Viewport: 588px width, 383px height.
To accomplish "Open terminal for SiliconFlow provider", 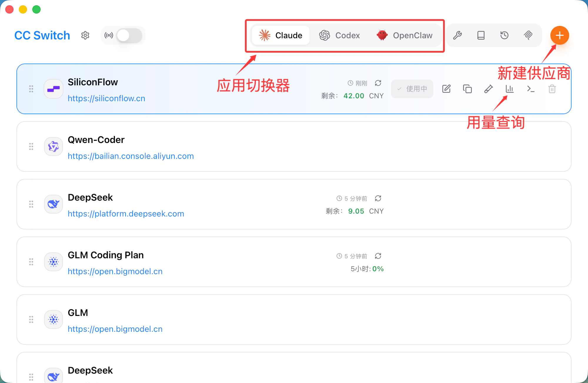I will pos(531,89).
